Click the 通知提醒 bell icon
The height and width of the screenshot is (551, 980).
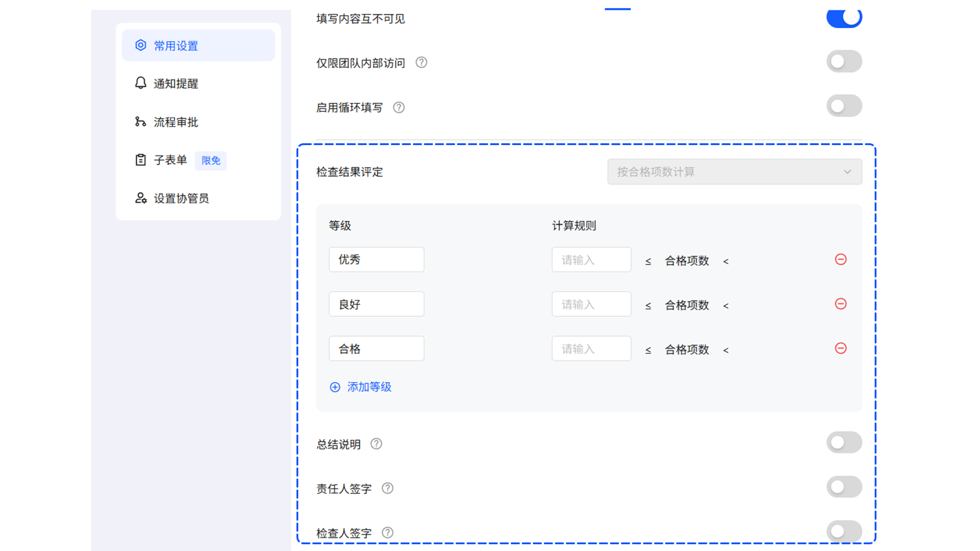140,83
